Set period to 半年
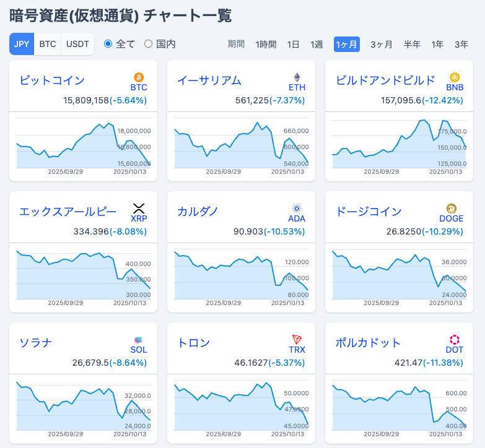The height and width of the screenshot is (448, 485). pos(412,44)
